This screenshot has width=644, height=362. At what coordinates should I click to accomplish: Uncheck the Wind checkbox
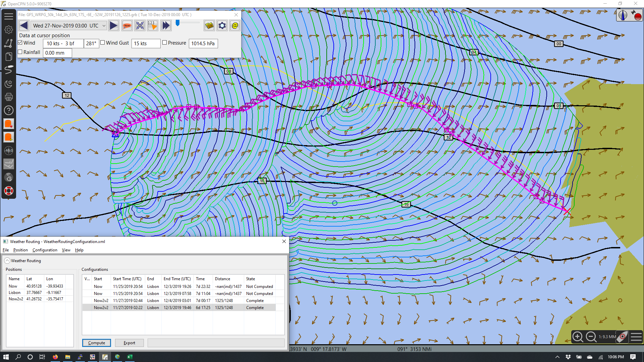(20, 43)
